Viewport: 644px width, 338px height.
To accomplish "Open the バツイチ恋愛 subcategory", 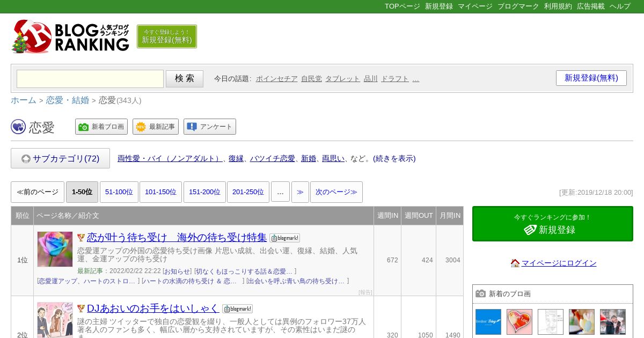I will [x=272, y=158].
